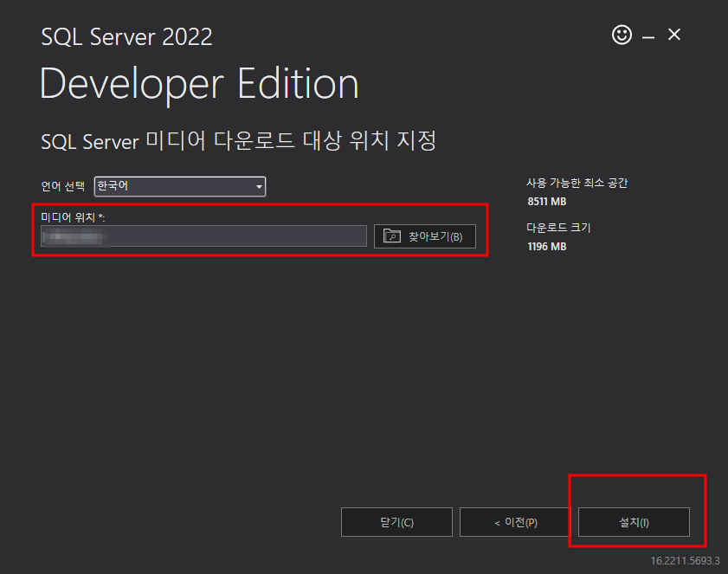Click the 8511 MB free space value

pyautogui.click(x=547, y=202)
